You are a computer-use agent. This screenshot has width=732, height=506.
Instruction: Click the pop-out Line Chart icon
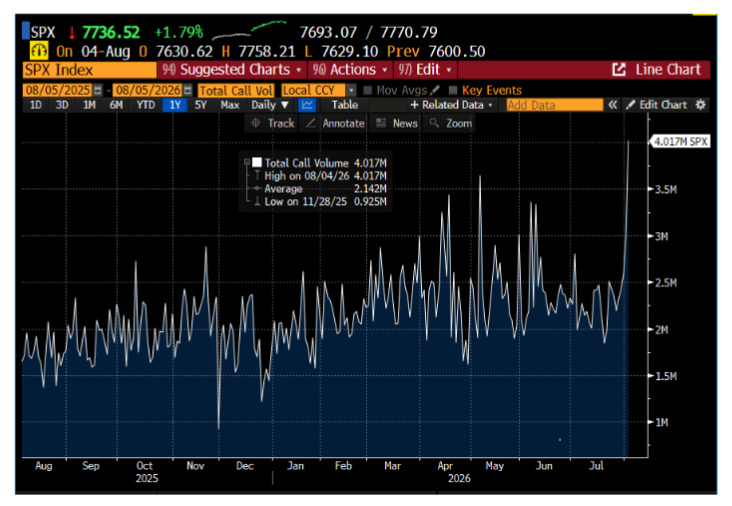(x=619, y=70)
